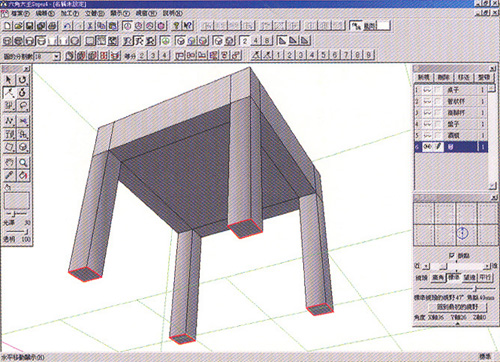The width and height of the screenshot is (500, 362).
Task: Switch to the 廣角 lens tab
Action: 438,277
